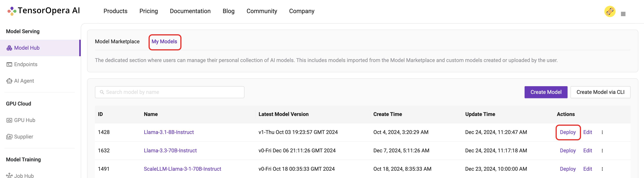Click the search magnifier icon
The width and height of the screenshot is (644, 178).
(x=102, y=92)
